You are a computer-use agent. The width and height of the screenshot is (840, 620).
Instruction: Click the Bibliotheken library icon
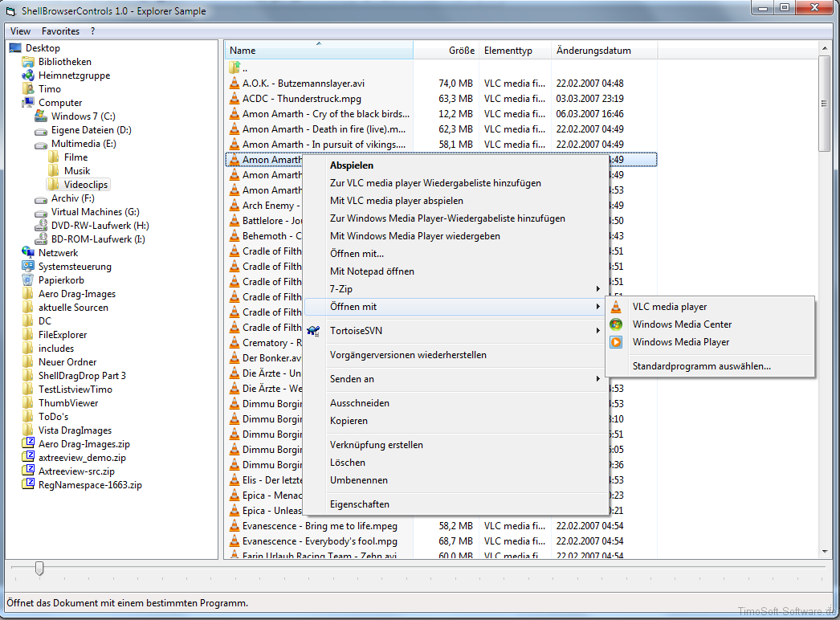(28, 62)
